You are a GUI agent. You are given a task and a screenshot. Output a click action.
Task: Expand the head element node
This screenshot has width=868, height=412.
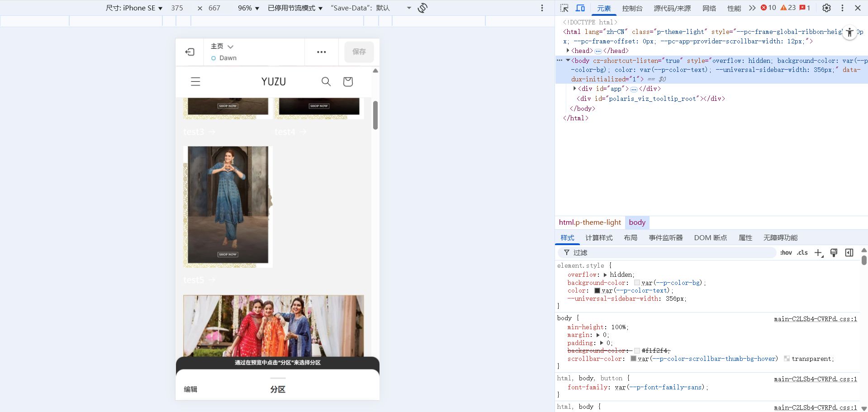568,51
